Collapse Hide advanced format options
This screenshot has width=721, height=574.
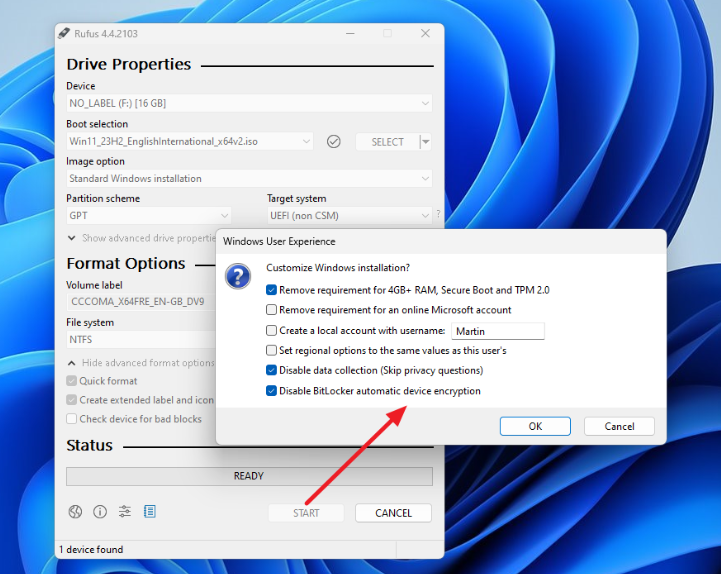(x=141, y=363)
